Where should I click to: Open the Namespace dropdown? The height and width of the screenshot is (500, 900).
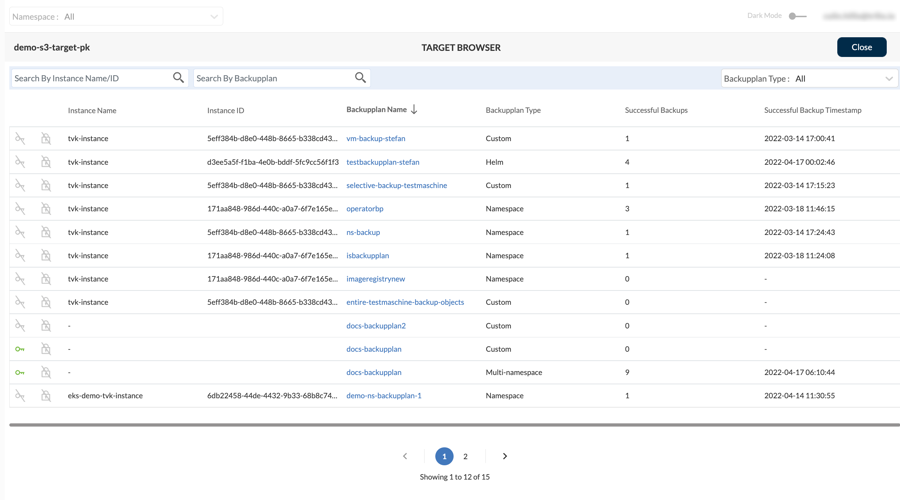coord(140,17)
